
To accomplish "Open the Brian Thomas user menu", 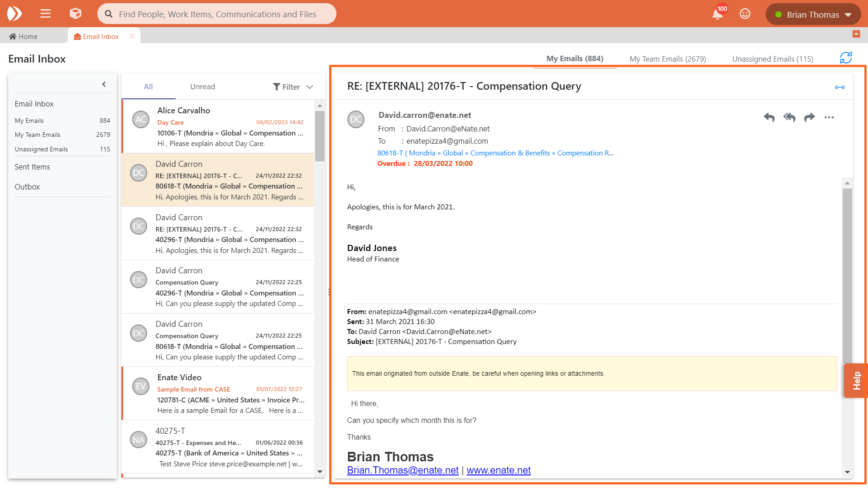I will coord(813,15).
